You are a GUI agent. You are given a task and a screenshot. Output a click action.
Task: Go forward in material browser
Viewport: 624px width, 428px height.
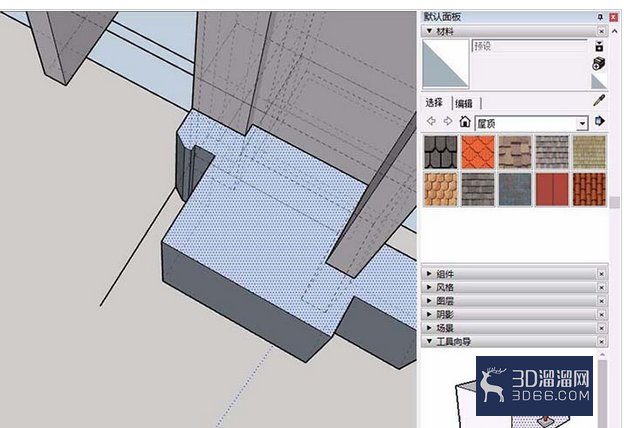(448, 121)
